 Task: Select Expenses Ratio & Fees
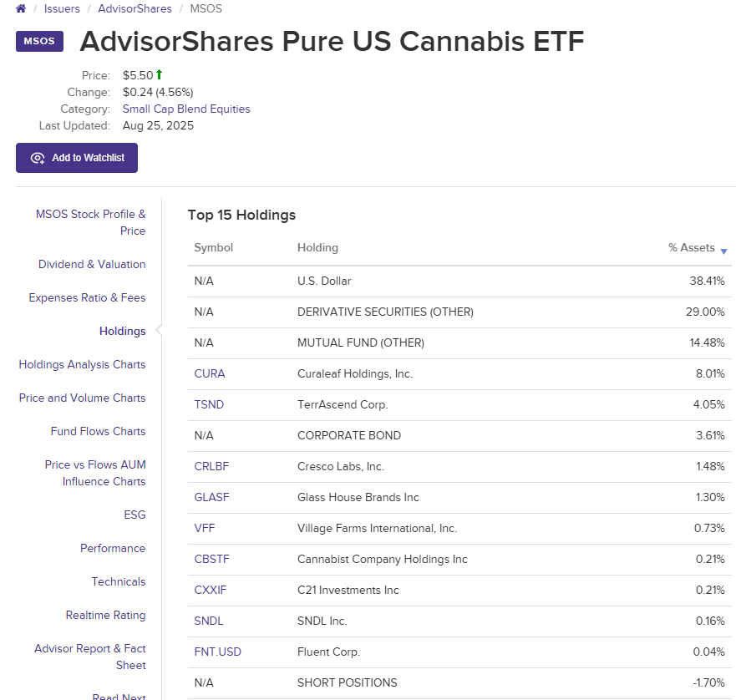point(87,297)
